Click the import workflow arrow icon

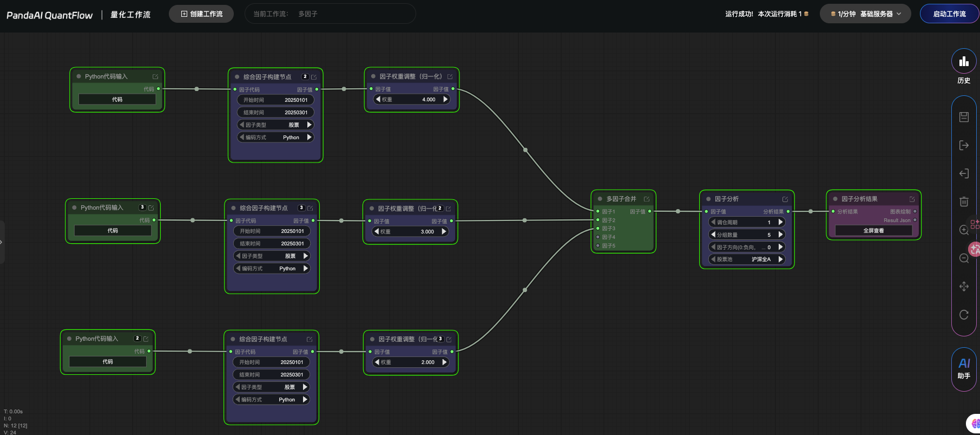tap(964, 173)
